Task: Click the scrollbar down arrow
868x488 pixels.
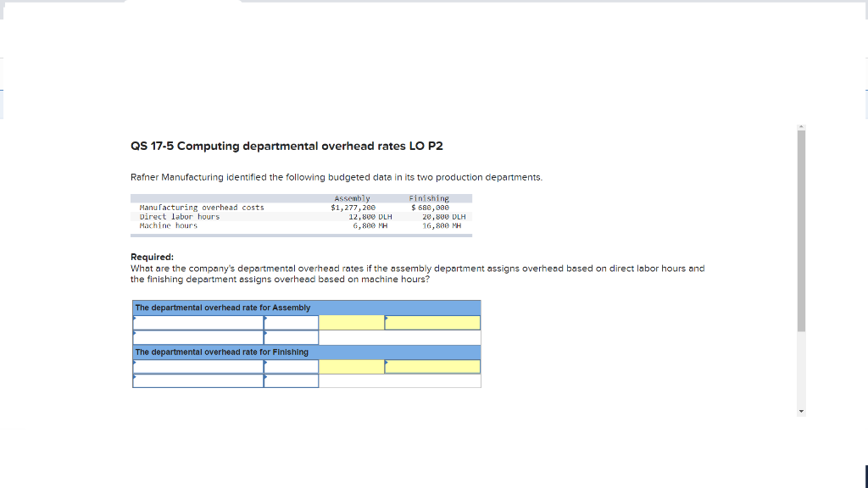Action: tap(800, 410)
